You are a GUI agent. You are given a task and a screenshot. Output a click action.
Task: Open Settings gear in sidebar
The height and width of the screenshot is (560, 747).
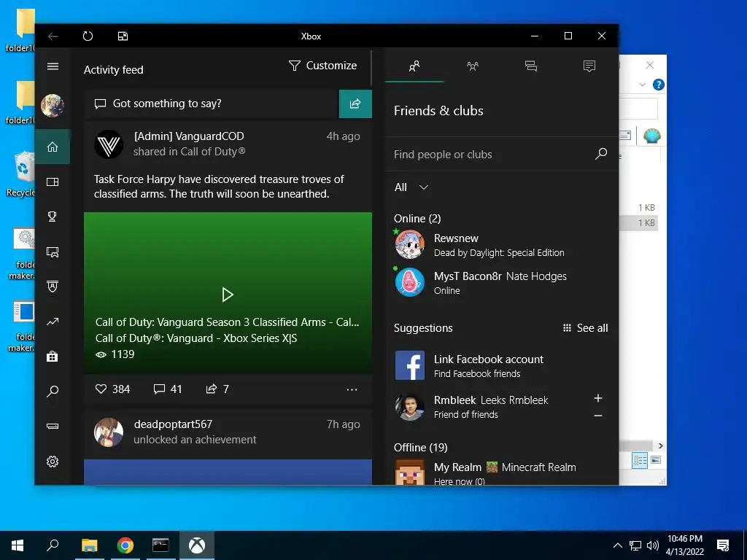53,462
